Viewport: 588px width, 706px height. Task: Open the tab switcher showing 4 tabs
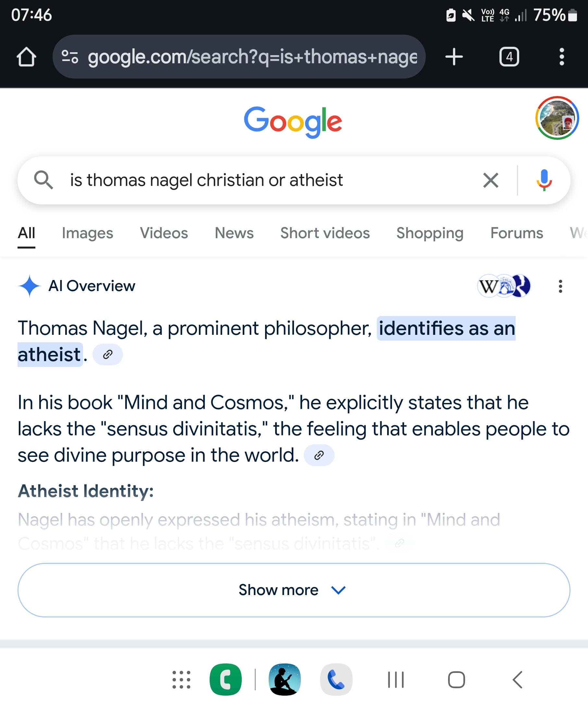(x=509, y=57)
